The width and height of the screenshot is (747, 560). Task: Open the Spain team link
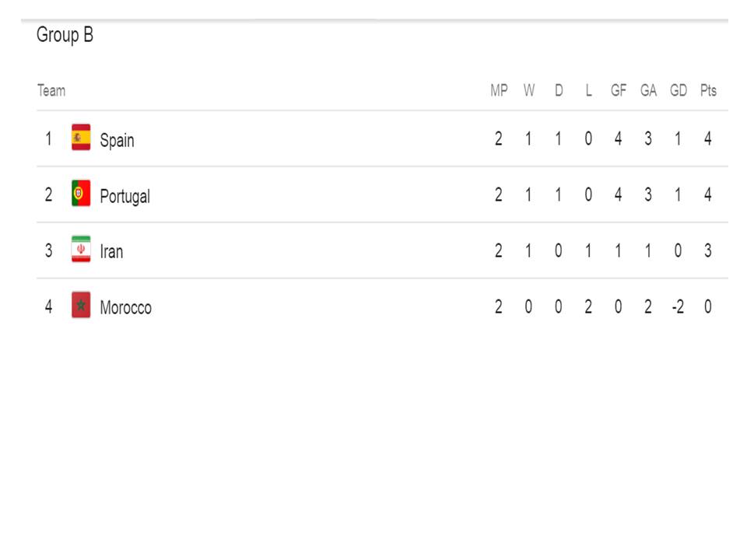(x=117, y=140)
